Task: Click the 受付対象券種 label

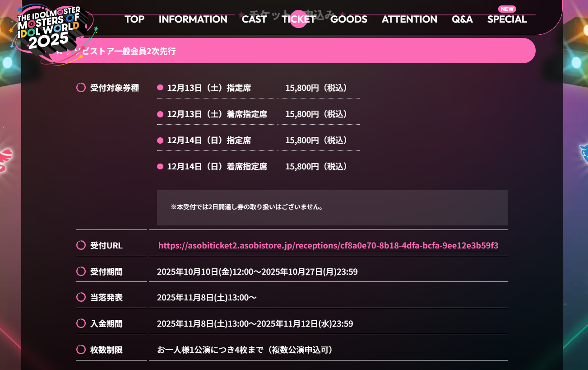Action: [x=115, y=88]
